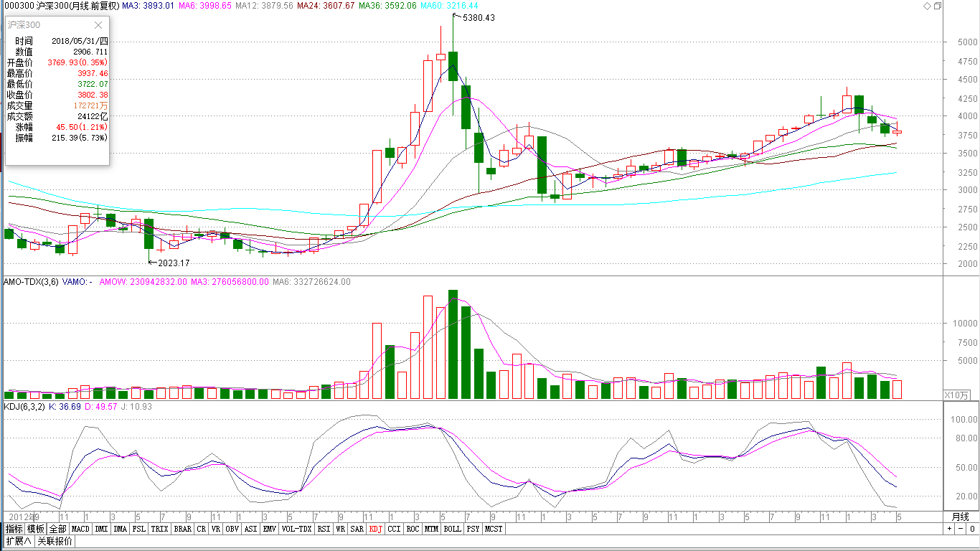
Task: Click the MA24: 3607.67 label
Action: [x=326, y=6]
